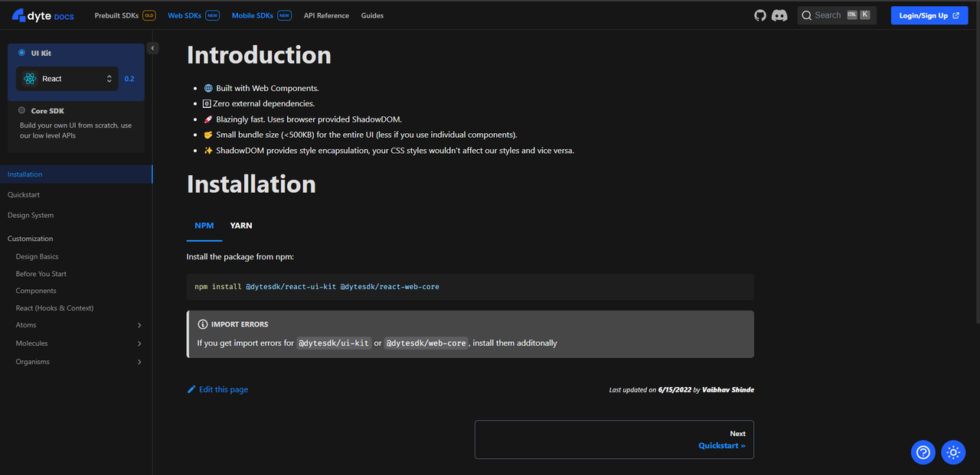Click the React logo icon in the selector
Viewport: 980px width, 475px height.
pos(30,79)
